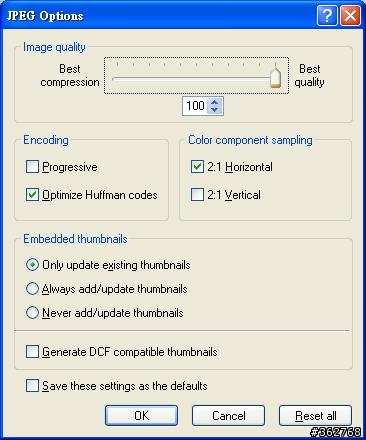Click the quality slider track near Best compression
This screenshot has width=366, height=440.
click(x=120, y=79)
